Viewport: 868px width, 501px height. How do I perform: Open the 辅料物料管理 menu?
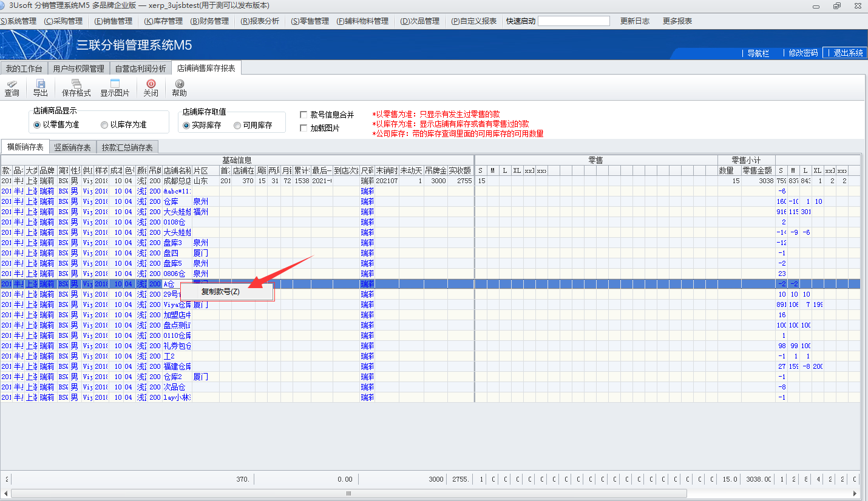point(362,21)
